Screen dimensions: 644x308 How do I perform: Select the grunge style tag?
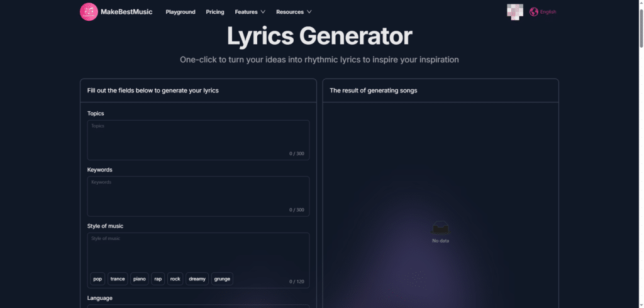222,279
